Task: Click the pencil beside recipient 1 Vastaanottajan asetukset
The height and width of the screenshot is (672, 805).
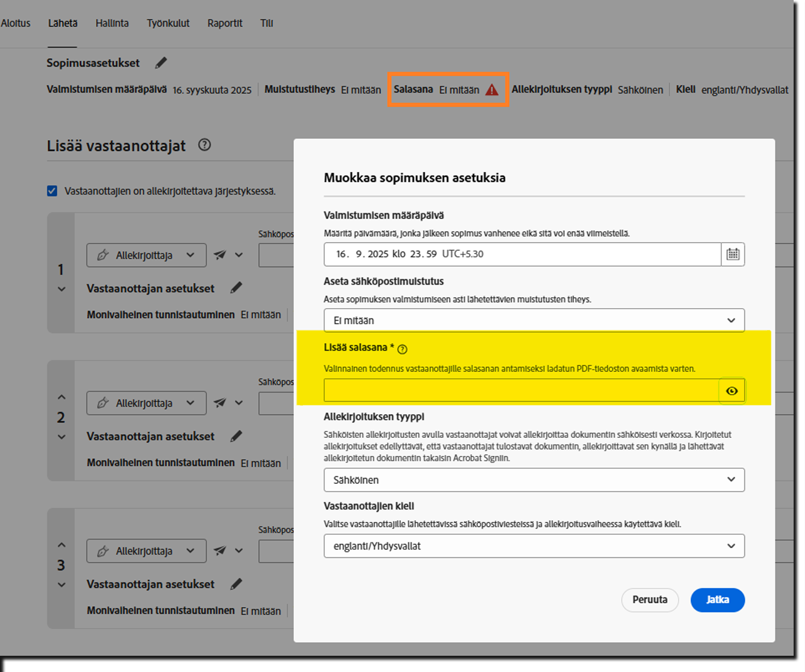Action: click(x=236, y=288)
